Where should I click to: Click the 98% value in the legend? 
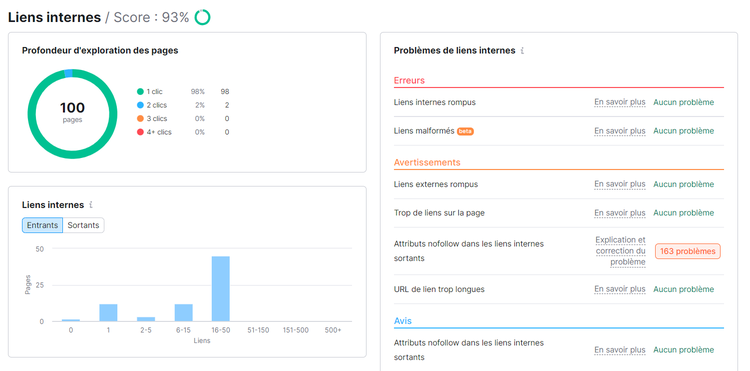pos(198,92)
